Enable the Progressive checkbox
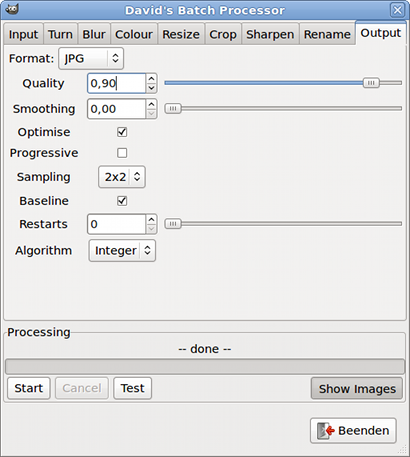 [122, 153]
